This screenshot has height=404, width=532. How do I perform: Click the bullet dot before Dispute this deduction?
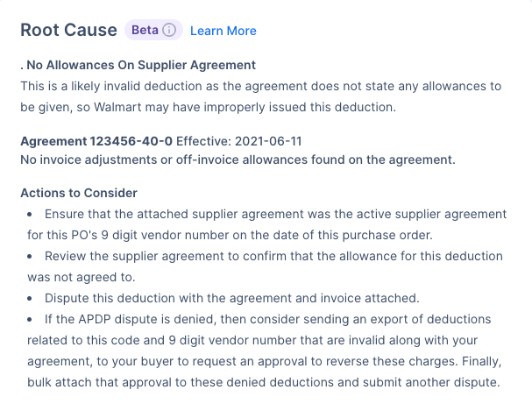coord(30,299)
